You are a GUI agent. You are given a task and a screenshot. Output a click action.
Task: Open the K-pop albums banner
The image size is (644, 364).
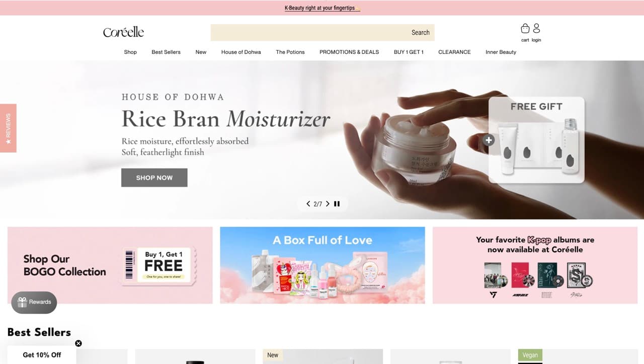click(535, 265)
